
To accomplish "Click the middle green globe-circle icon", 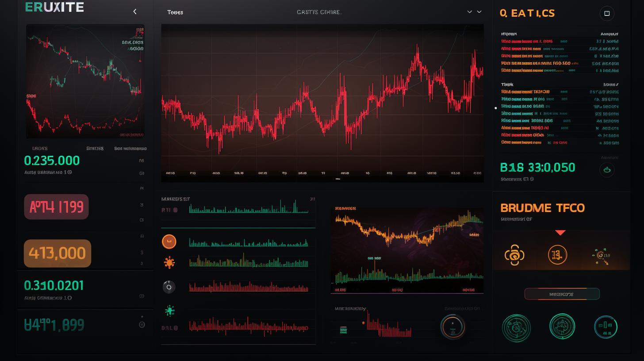I will 562,326.
